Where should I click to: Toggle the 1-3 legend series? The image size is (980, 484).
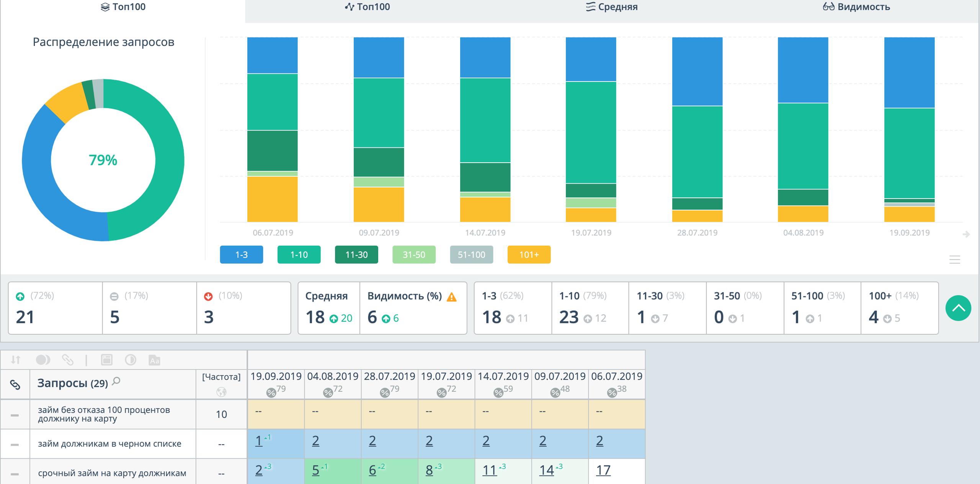(241, 254)
